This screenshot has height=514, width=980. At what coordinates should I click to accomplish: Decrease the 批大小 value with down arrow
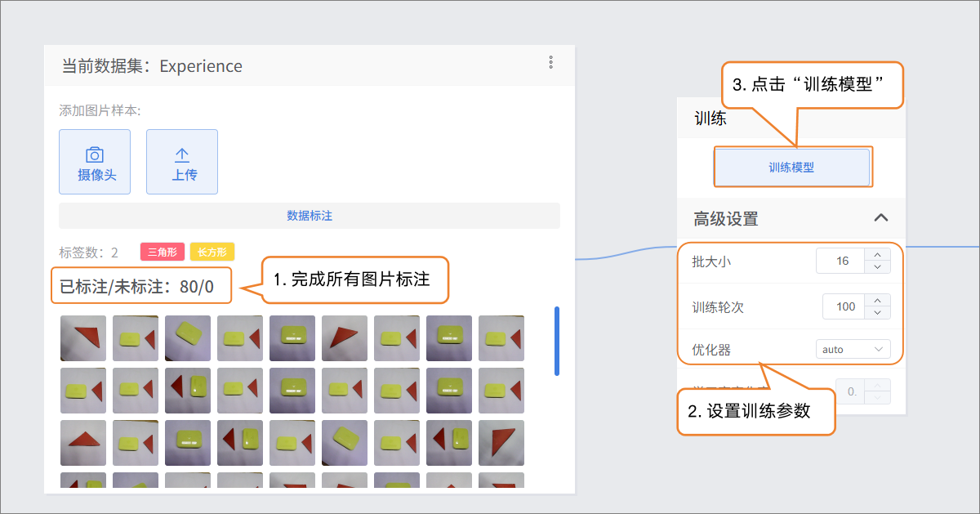877,267
